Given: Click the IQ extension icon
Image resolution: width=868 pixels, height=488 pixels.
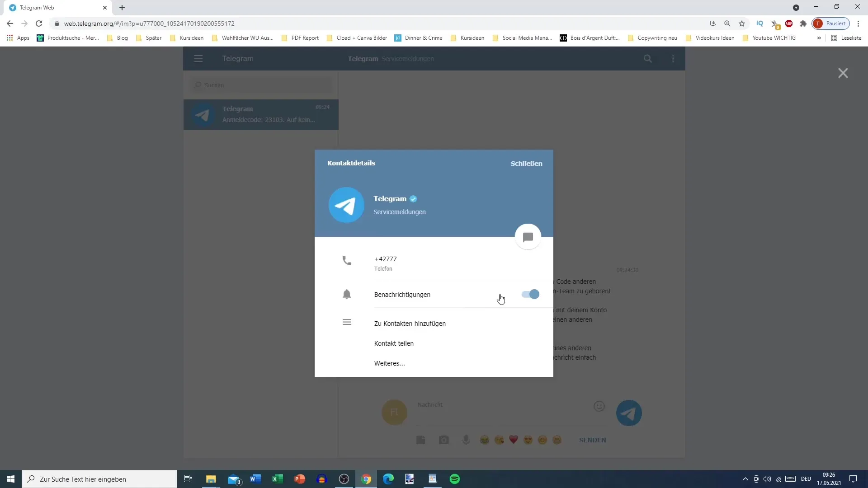Looking at the screenshot, I should pos(759,23).
